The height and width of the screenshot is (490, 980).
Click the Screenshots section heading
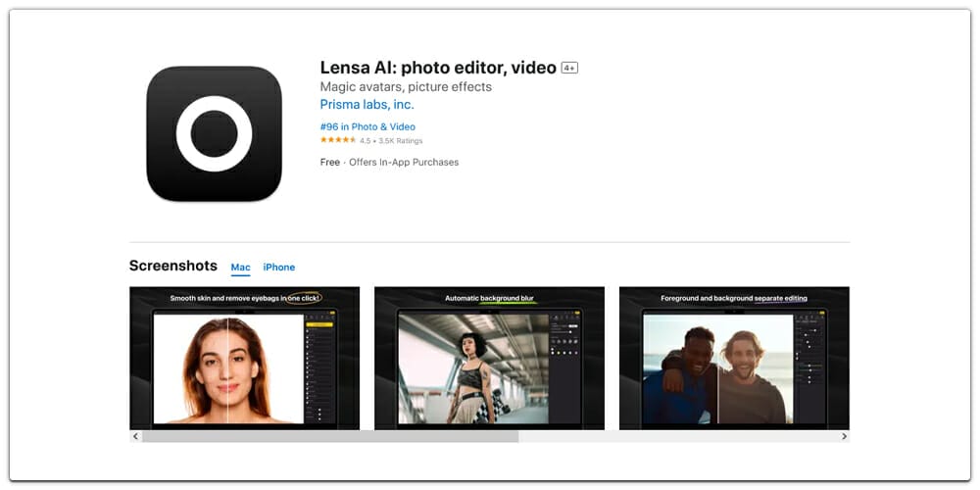pos(173,266)
